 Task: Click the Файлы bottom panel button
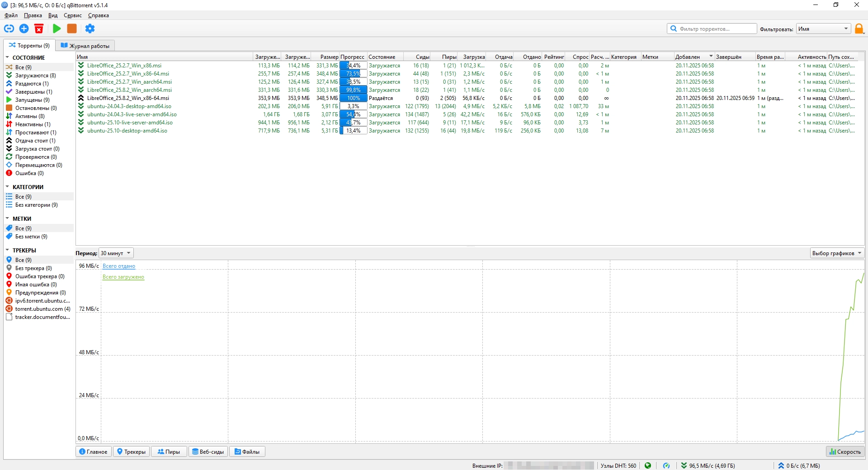247,451
